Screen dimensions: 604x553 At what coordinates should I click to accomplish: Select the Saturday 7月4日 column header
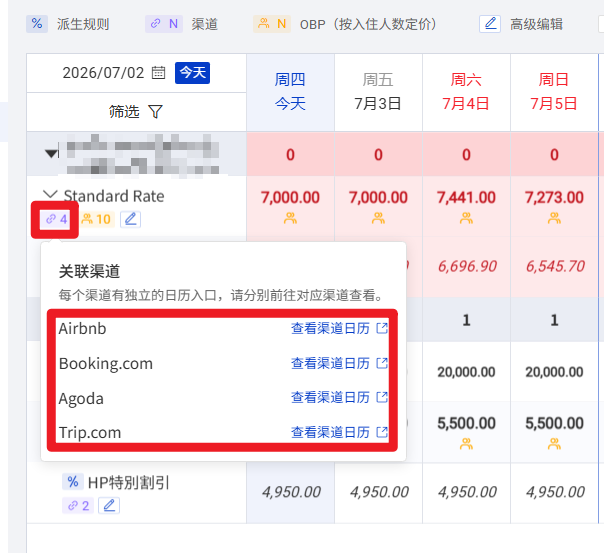pyautogui.click(x=466, y=92)
